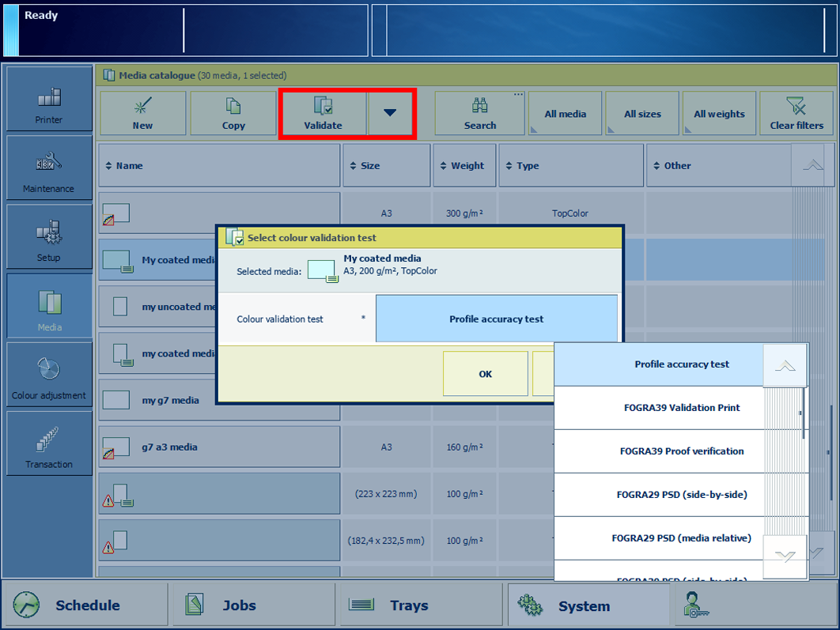
Task: Confirm dialog with OK button
Action: [485, 374]
